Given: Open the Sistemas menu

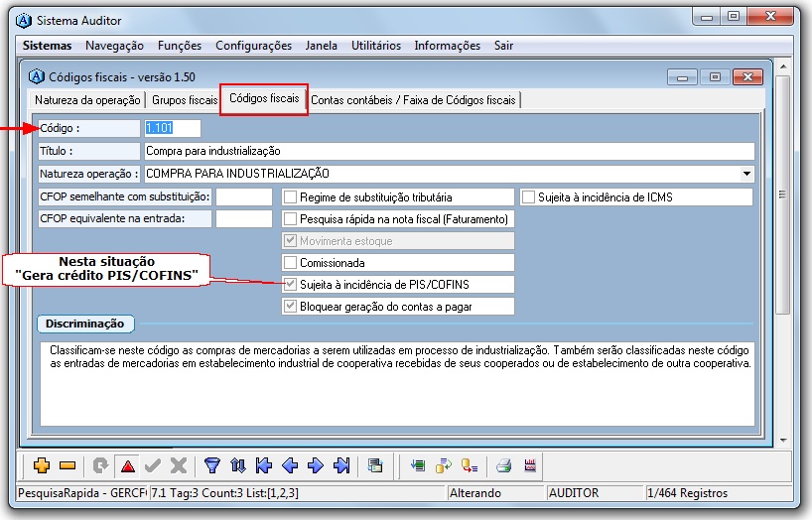Looking at the screenshot, I should point(47,46).
